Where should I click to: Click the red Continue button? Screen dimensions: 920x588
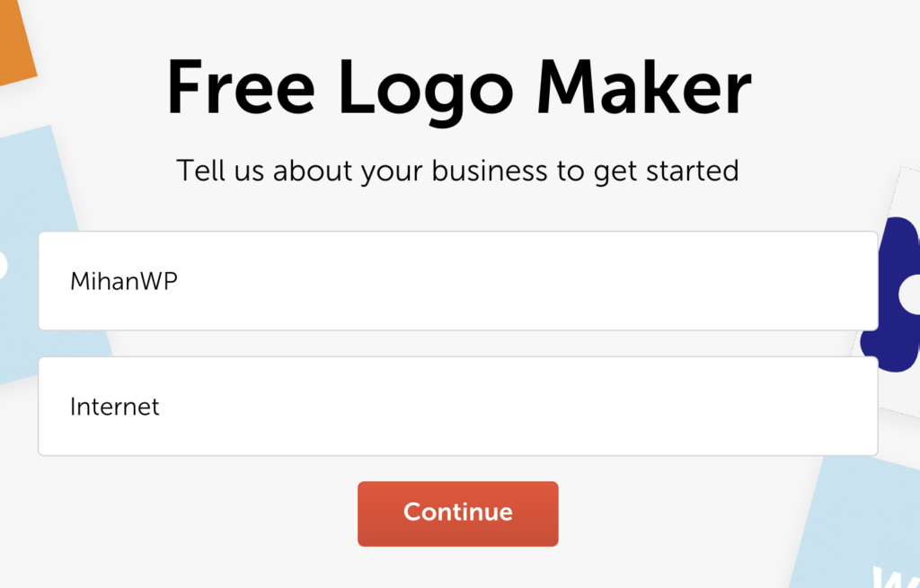[x=457, y=513]
